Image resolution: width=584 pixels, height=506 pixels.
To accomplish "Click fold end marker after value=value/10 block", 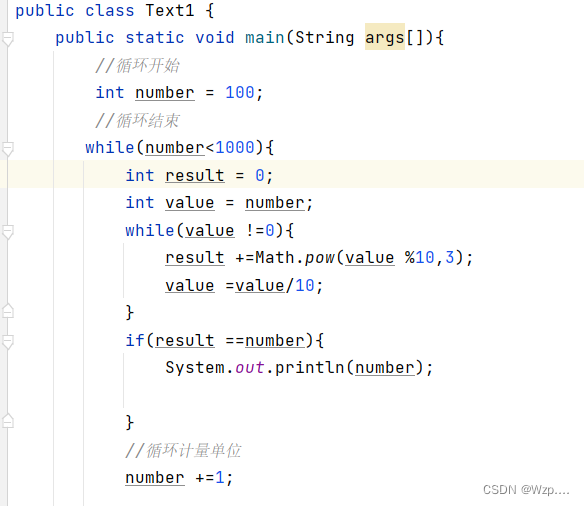I will 7,311.
